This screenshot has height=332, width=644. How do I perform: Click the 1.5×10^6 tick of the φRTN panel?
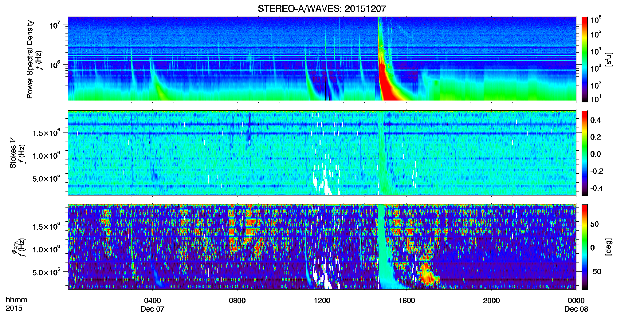(46, 226)
